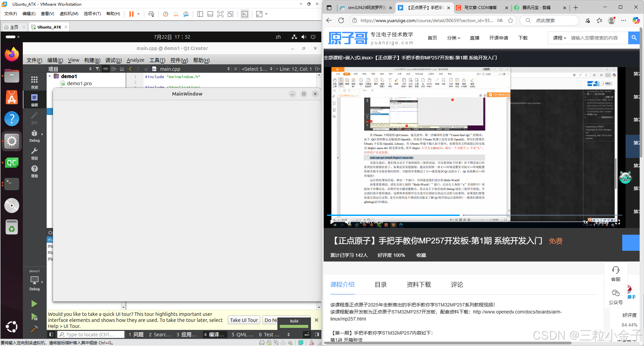Switch to 资料下载 tab on course page
This screenshot has height=346, width=644.
[419, 285]
